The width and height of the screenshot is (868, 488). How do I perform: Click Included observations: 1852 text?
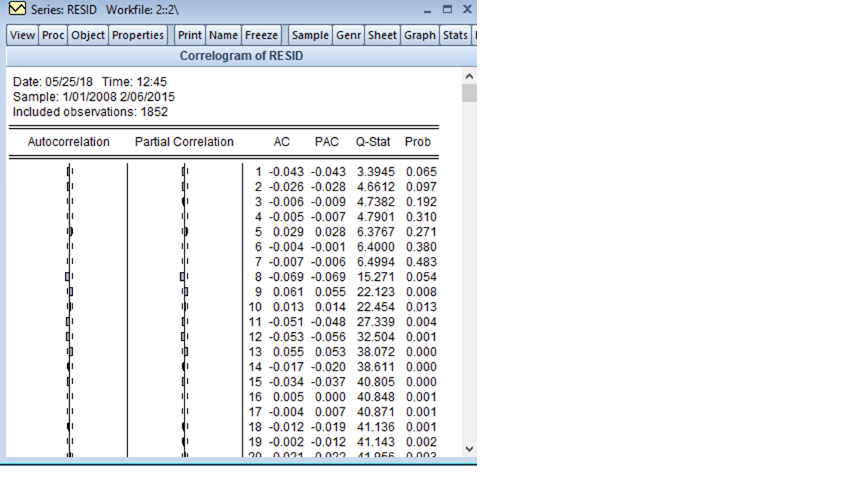click(90, 111)
